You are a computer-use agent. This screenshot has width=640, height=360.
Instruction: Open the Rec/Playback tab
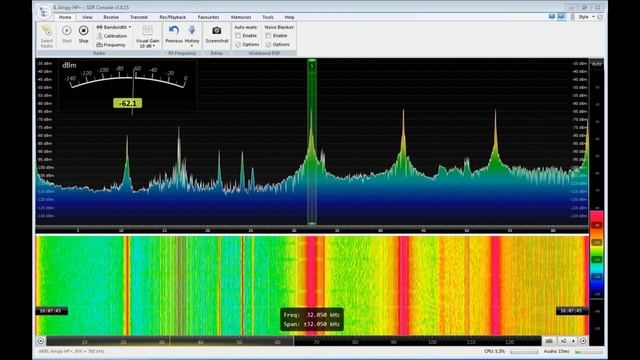(x=173, y=17)
